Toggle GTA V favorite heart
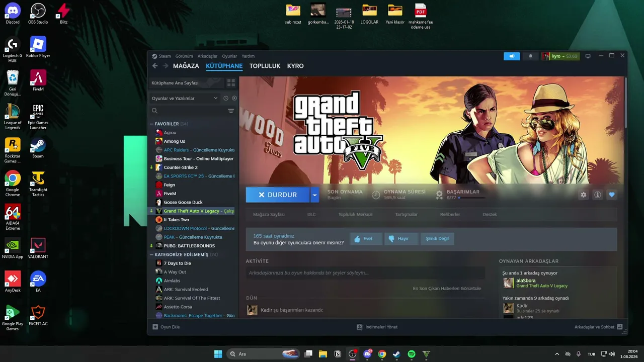This screenshot has height=362, width=644. [611, 195]
